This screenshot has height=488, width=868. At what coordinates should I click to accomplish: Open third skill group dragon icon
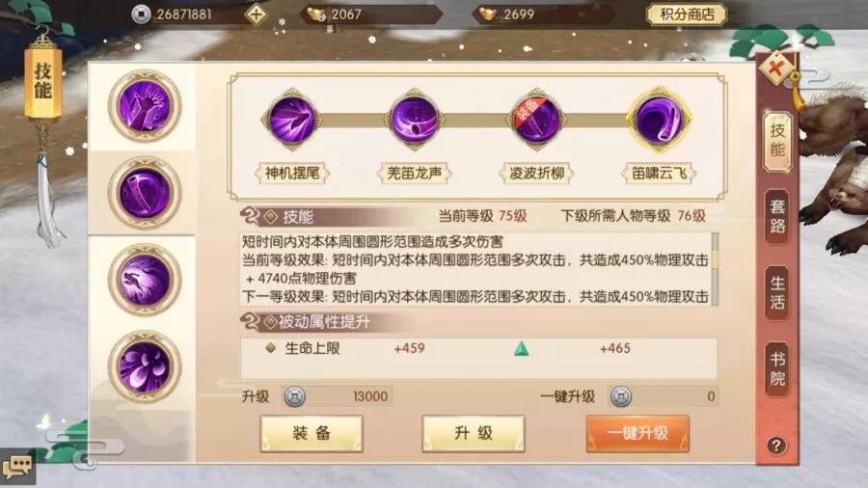145,280
